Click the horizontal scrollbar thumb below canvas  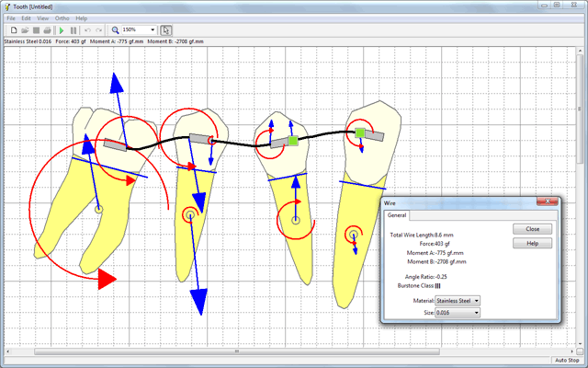click(236, 351)
